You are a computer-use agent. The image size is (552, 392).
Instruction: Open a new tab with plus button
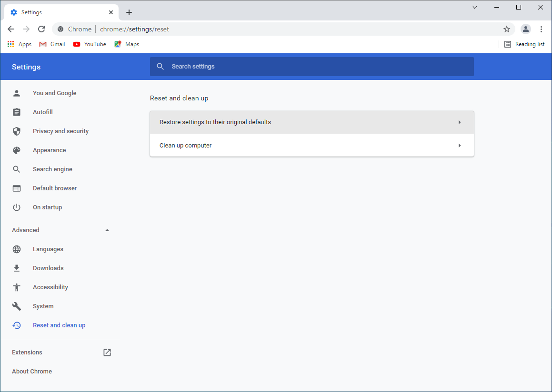129,12
